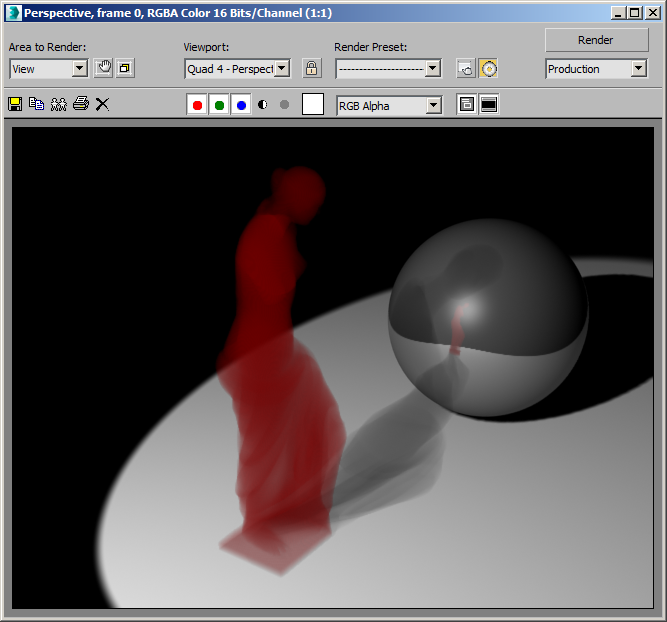The image size is (667, 622).
Task: Toggle the blue channel display
Action: pyautogui.click(x=241, y=105)
